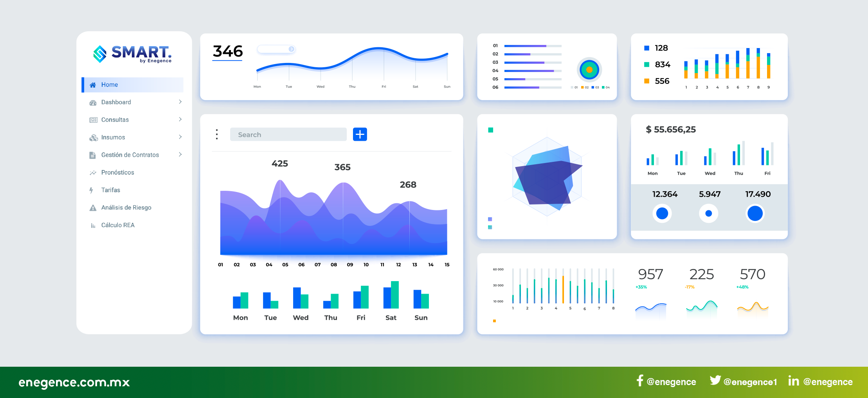The width and height of the screenshot is (868, 398).
Task: Expand the Consultas submenu arrow
Action: [x=180, y=120]
